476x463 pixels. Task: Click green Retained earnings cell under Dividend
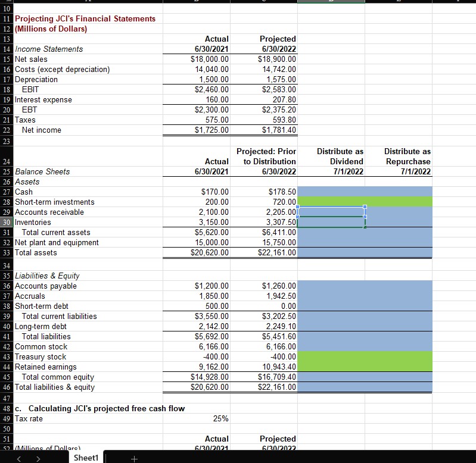(331, 367)
